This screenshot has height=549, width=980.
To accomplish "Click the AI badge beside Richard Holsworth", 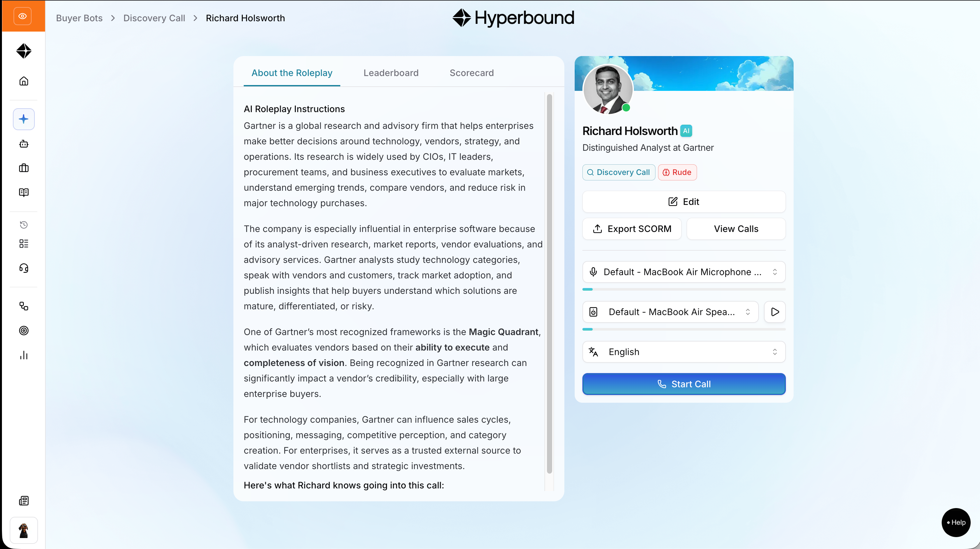I will pos(686,131).
